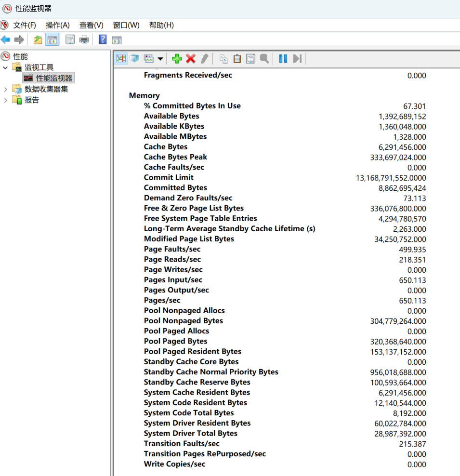
Task: Select the 性能 root node
Action: [20, 56]
